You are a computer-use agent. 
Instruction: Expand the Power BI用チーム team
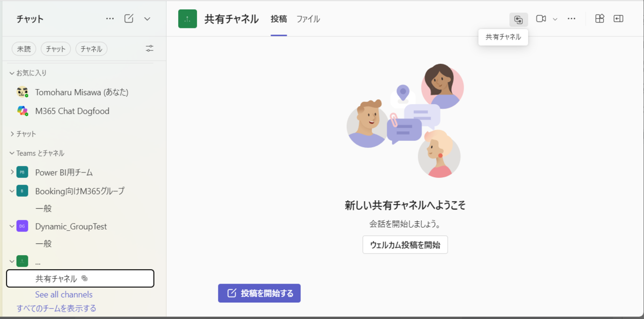tap(12, 172)
